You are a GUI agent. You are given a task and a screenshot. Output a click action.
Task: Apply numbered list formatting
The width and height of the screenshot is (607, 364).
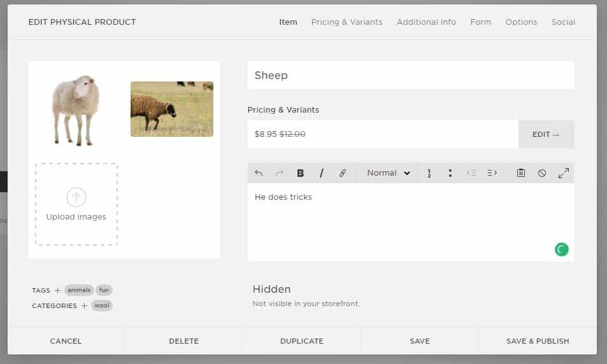point(429,173)
